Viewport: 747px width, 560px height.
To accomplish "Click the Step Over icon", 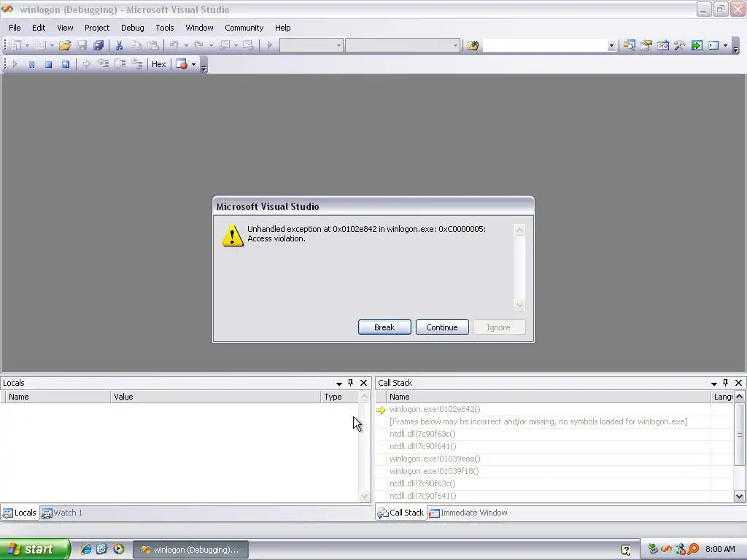I will pyautogui.click(x=120, y=64).
